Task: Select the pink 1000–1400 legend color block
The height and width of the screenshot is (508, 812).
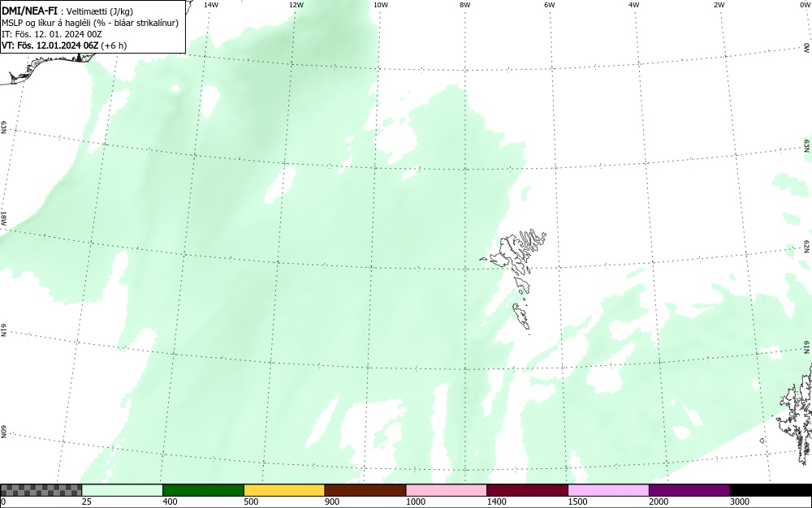Action: pyautogui.click(x=447, y=490)
